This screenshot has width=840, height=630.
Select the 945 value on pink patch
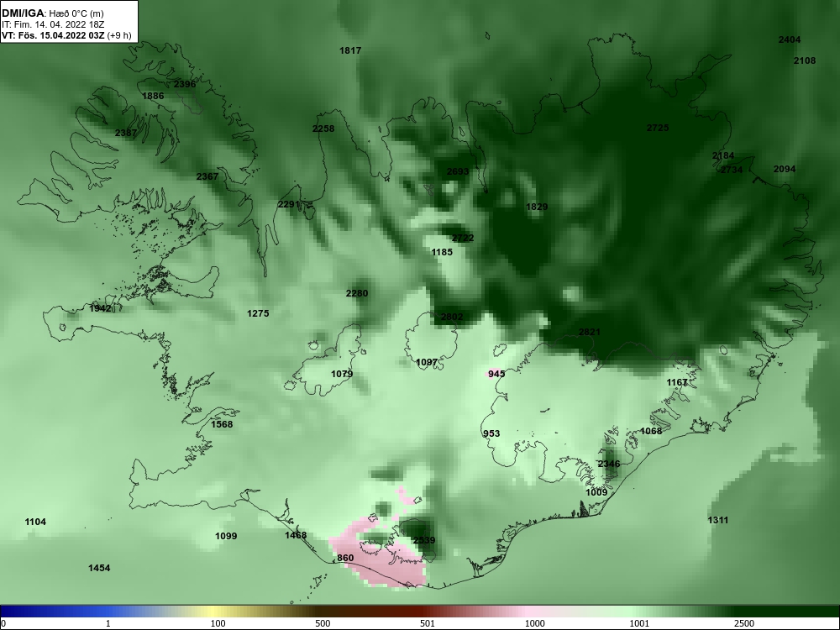pos(496,374)
